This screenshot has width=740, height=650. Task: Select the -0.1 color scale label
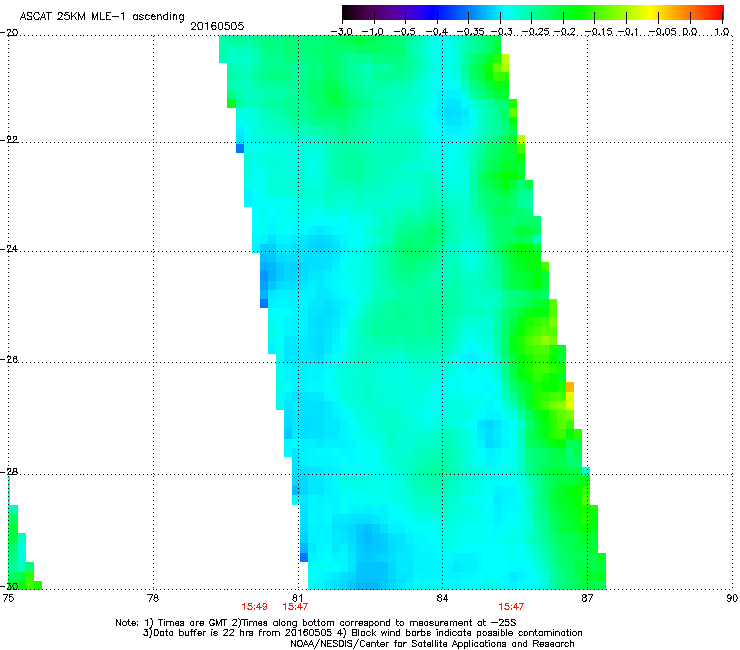[628, 32]
